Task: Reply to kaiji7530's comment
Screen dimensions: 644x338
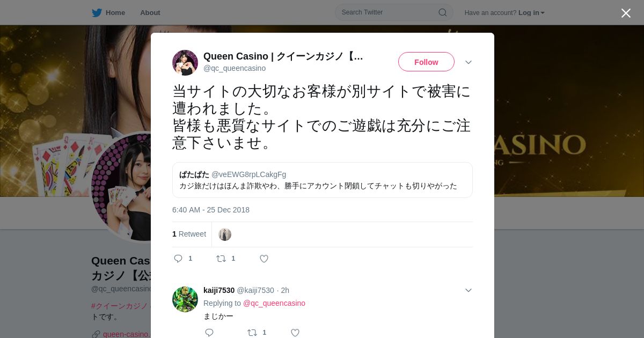Action: 209,333
